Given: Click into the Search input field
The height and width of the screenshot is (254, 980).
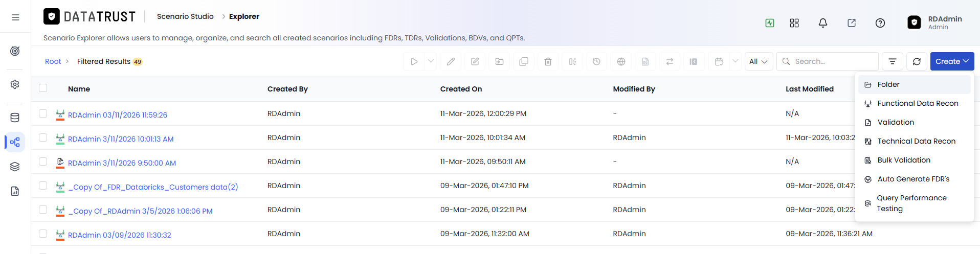Looking at the screenshot, I should [x=828, y=61].
